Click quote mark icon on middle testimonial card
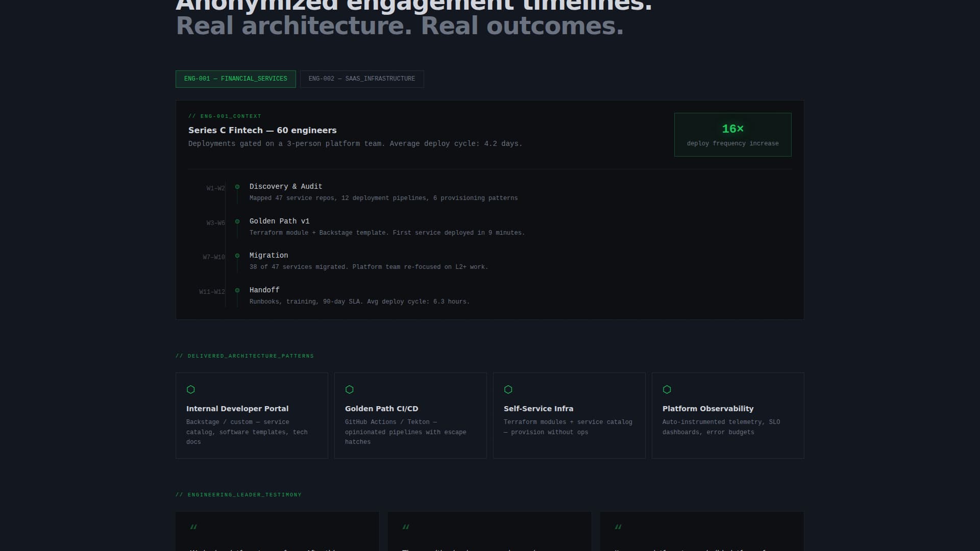The width and height of the screenshot is (980, 551). 406,527
